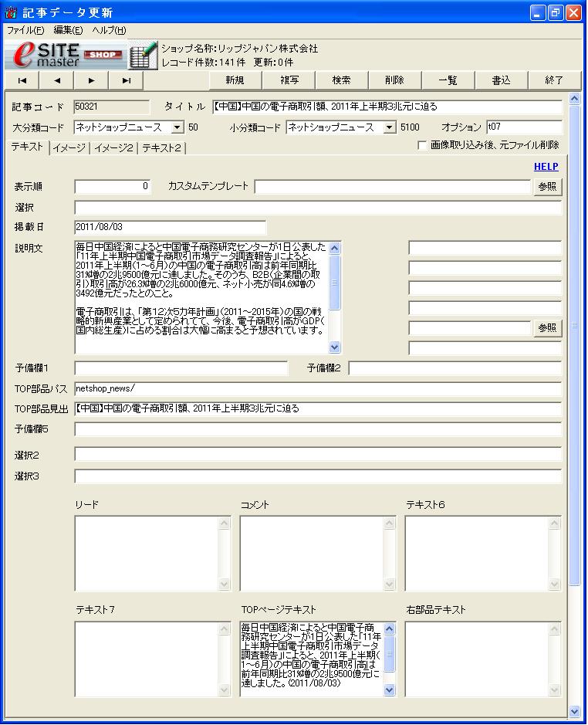Click the TOP部品見出 field

click(318, 408)
